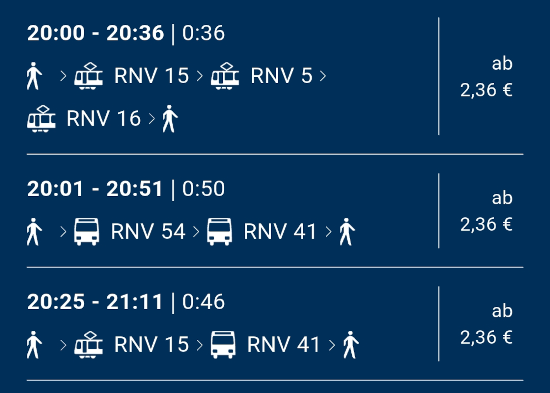
Task: Select the 2,36 € price of the first trip
Action: click(486, 90)
